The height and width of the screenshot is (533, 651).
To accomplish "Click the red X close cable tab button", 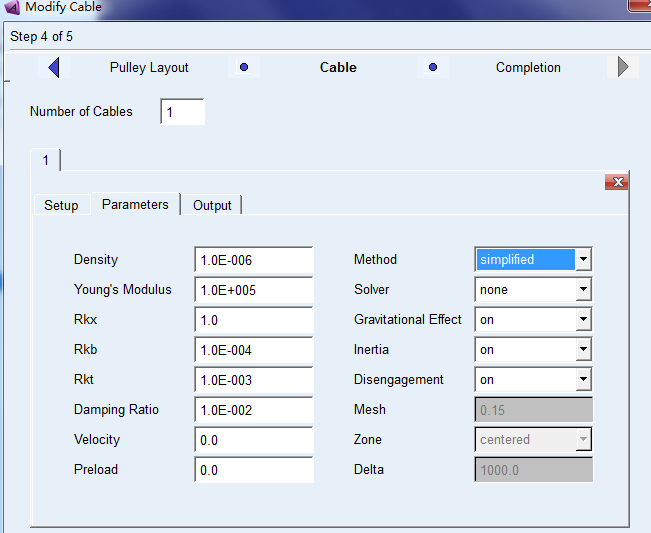I will tap(617, 182).
